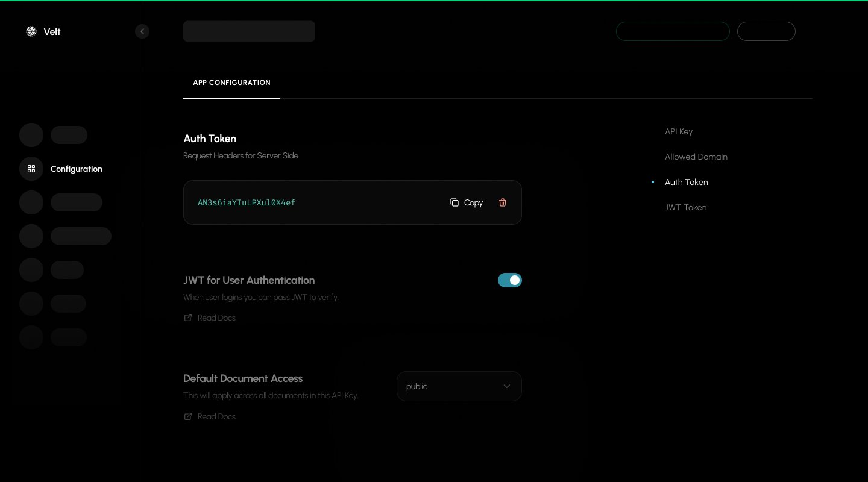Copy the auth token

click(467, 202)
